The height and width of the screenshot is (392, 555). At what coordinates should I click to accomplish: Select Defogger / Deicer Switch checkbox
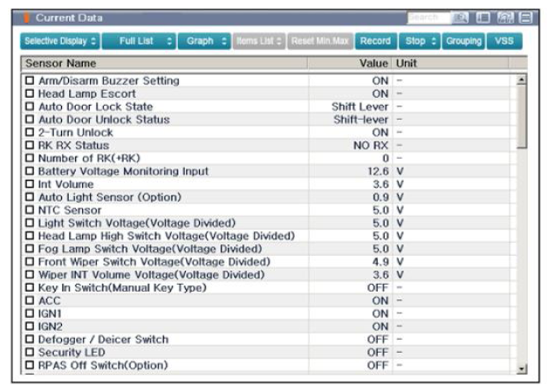[30, 340]
